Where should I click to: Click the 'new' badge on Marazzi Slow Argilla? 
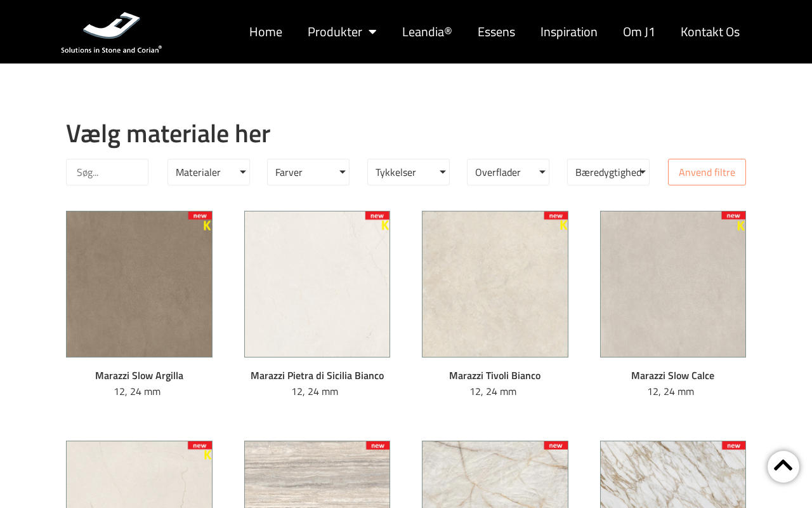(x=200, y=216)
